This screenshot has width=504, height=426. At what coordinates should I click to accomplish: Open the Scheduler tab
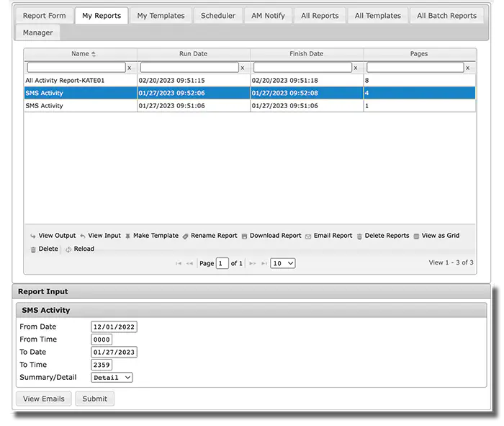tap(218, 15)
